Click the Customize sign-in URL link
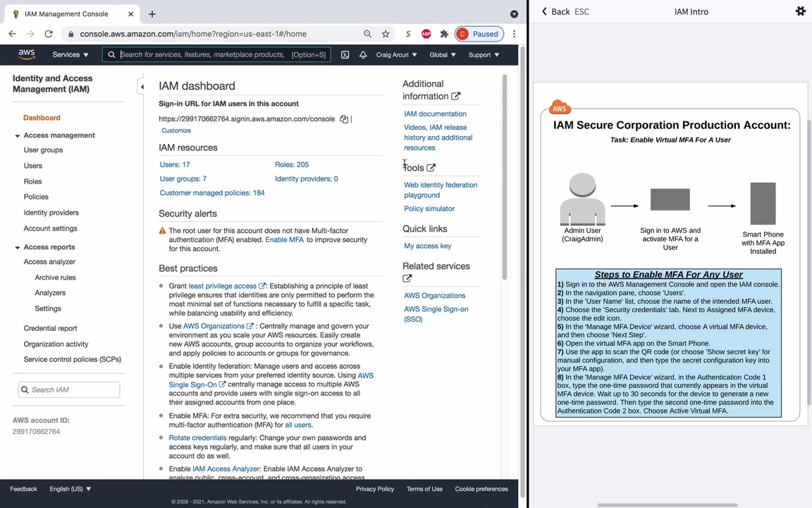This screenshot has width=812, height=508. pos(176,131)
